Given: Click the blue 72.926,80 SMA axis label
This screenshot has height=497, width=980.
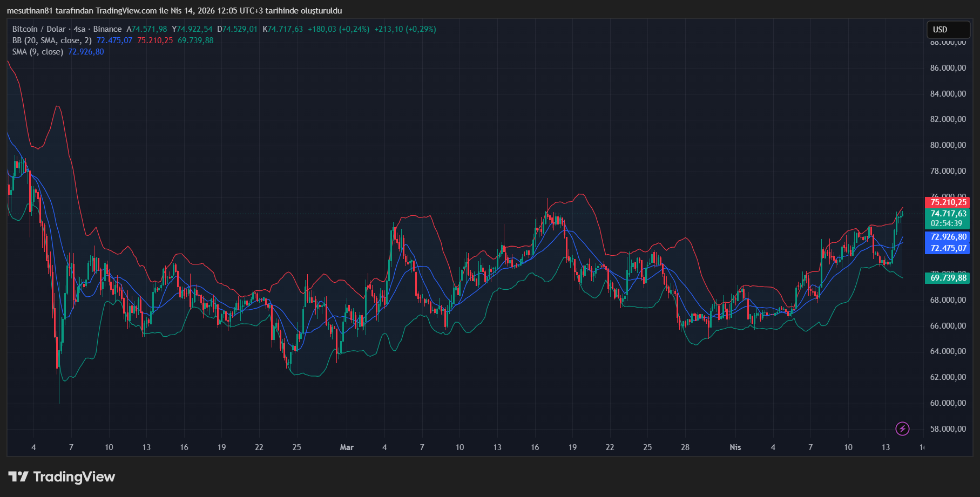Looking at the screenshot, I should pyautogui.click(x=948, y=237).
